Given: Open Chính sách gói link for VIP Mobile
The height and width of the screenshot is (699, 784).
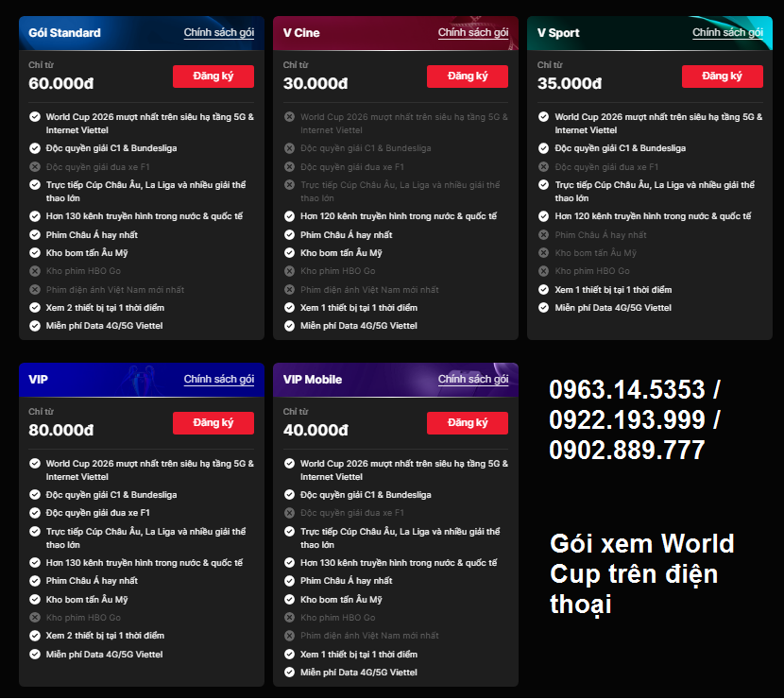Looking at the screenshot, I should point(473,379).
